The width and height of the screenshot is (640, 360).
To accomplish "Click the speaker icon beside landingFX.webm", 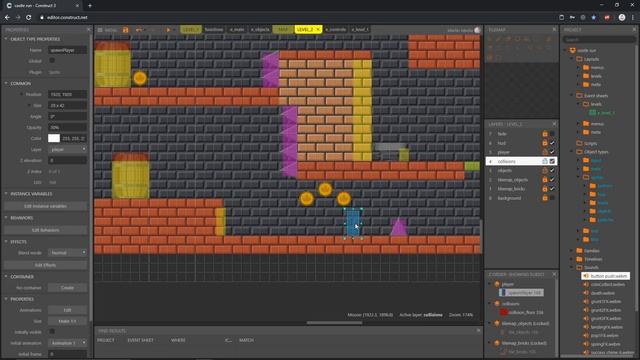I will [586, 327].
